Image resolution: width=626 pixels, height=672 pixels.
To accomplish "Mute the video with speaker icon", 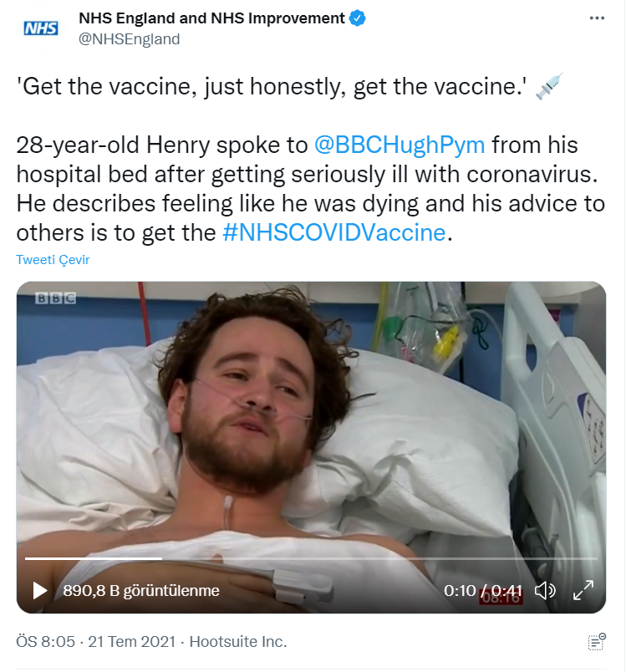I will 545,591.
